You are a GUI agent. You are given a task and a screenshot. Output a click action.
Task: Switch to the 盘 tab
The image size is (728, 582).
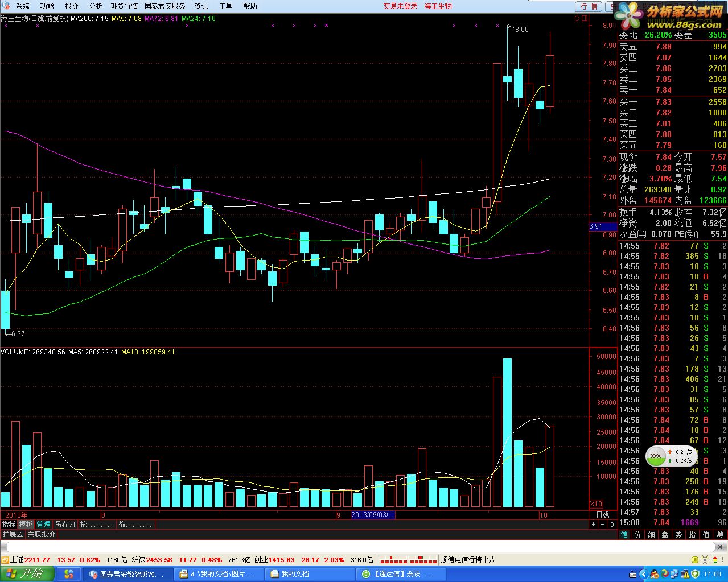coord(665,535)
